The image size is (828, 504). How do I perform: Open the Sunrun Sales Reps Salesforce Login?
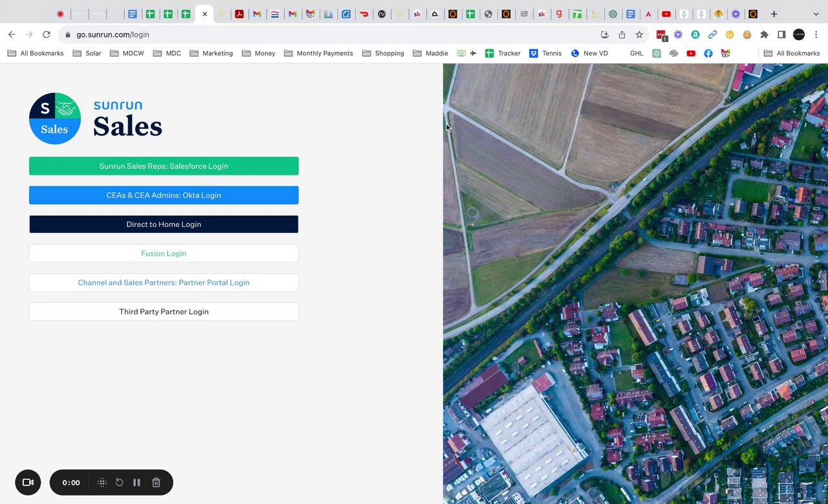click(x=164, y=166)
